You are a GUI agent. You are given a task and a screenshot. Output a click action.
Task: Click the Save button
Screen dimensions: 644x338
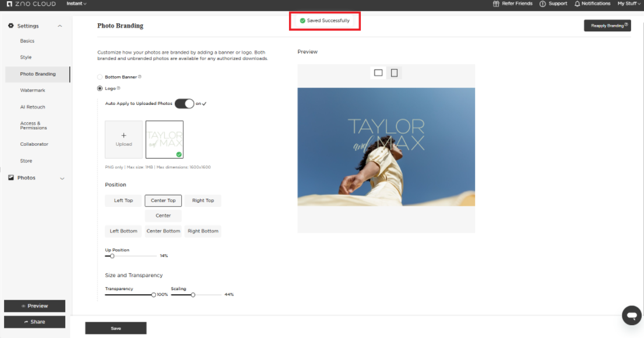click(x=115, y=328)
